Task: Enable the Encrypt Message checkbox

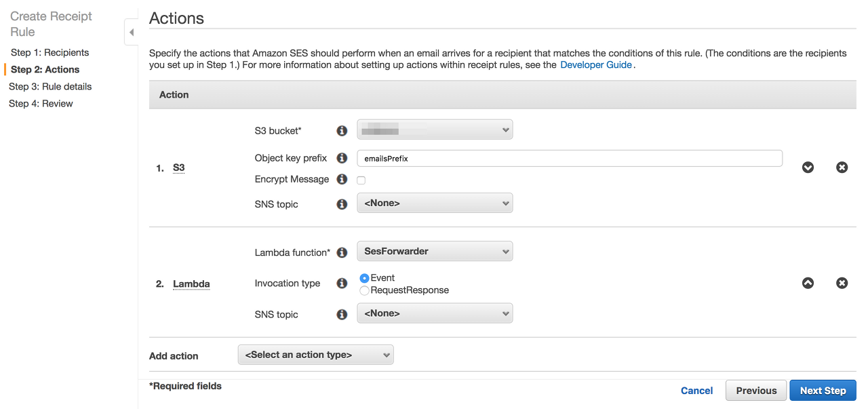Action: click(361, 180)
